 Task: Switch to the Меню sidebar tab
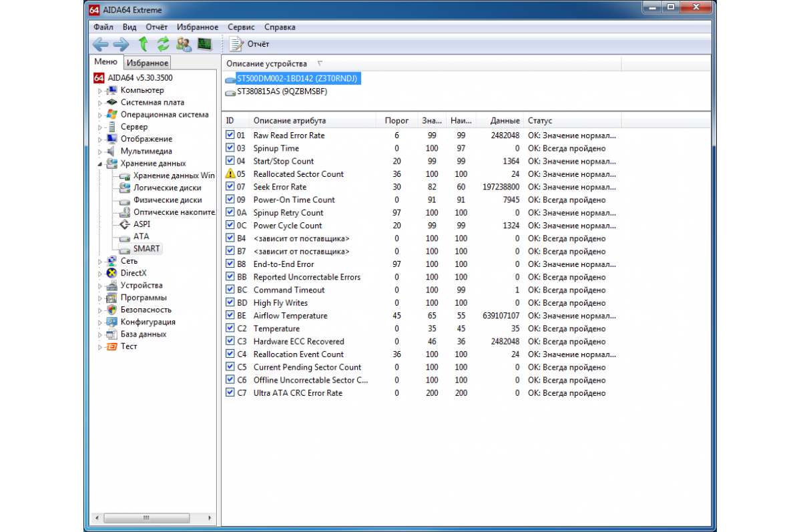105,62
